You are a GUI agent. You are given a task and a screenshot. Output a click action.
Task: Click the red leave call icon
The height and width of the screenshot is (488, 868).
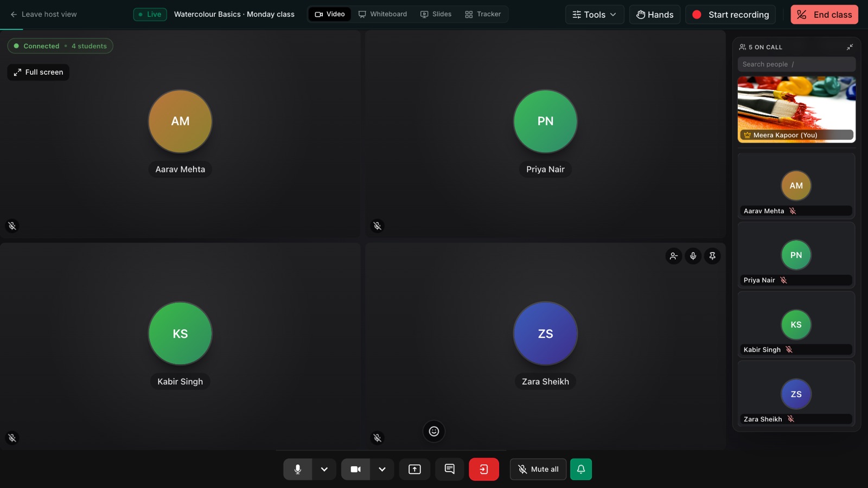coord(484,470)
